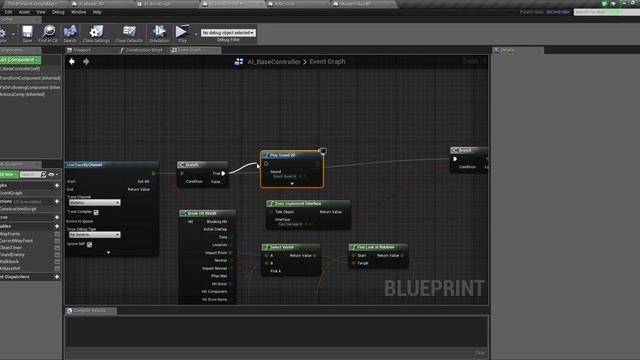The width and height of the screenshot is (640, 360).
Task: Switch to the Construction Script tab
Action: tap(141, 50)
